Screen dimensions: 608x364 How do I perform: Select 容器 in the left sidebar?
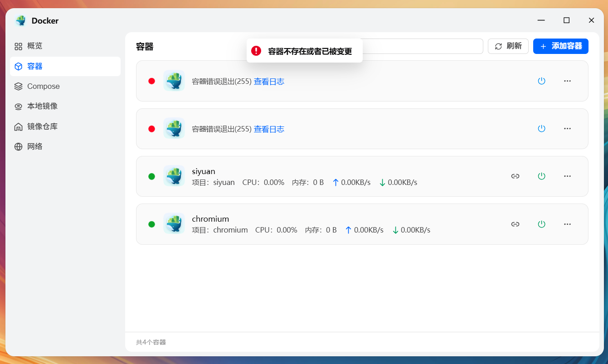65,66
